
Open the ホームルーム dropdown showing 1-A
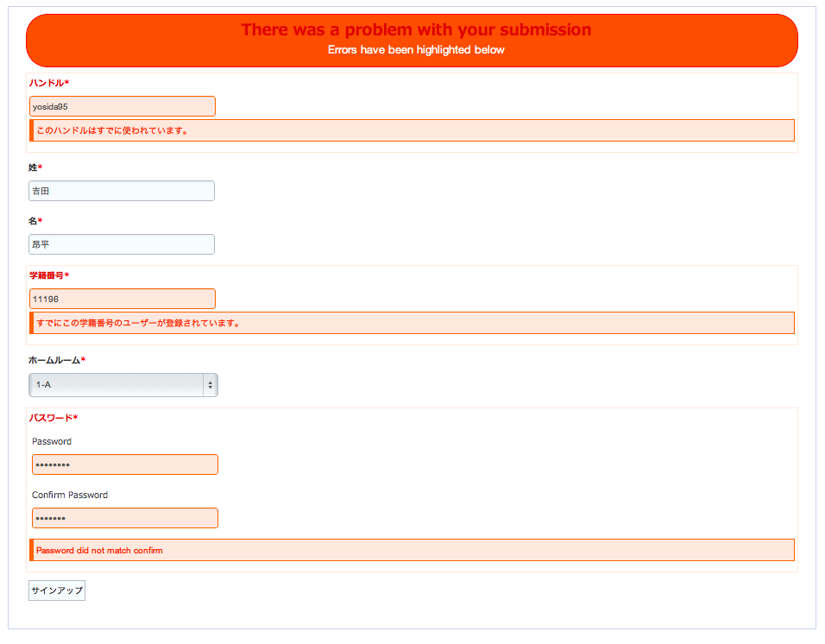coord(117,385)
